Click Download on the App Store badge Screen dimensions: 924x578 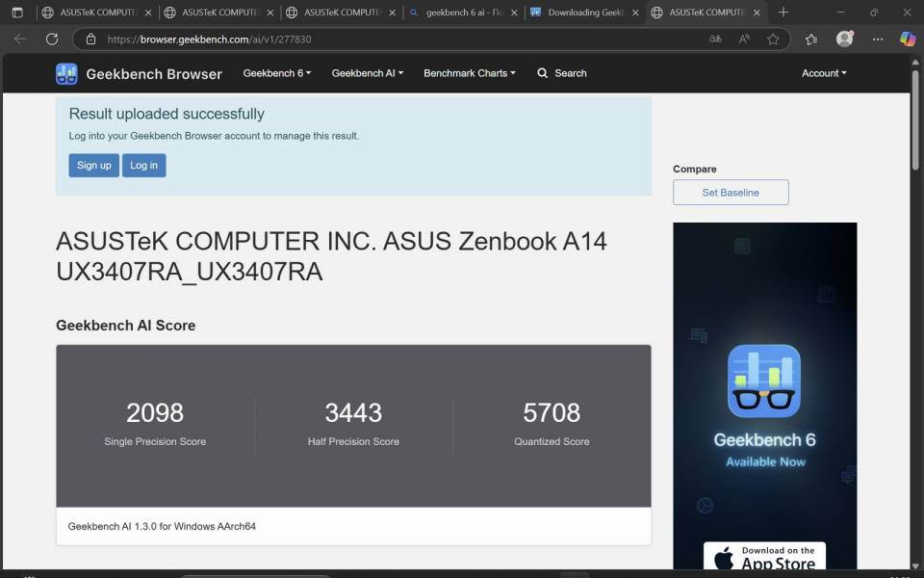[764, 556]
